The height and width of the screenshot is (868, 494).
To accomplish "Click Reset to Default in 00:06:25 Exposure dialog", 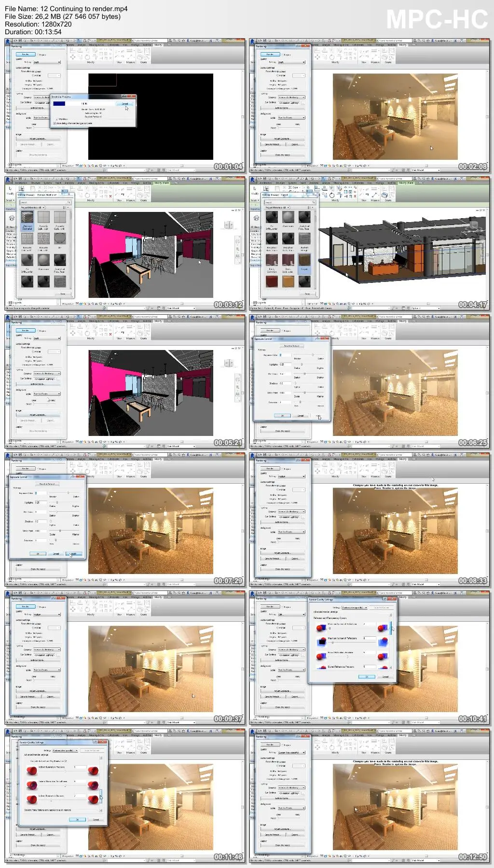I will [x=291, y=346].
